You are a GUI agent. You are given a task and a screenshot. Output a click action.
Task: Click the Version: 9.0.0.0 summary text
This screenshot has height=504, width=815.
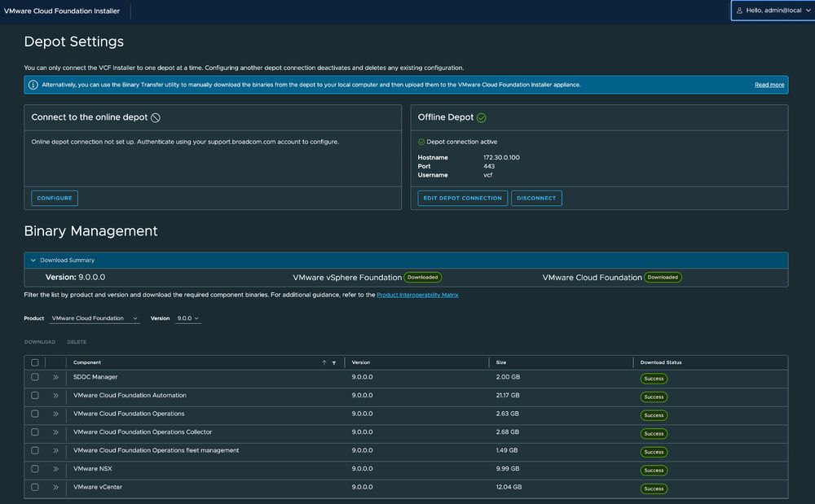[75, 278]
